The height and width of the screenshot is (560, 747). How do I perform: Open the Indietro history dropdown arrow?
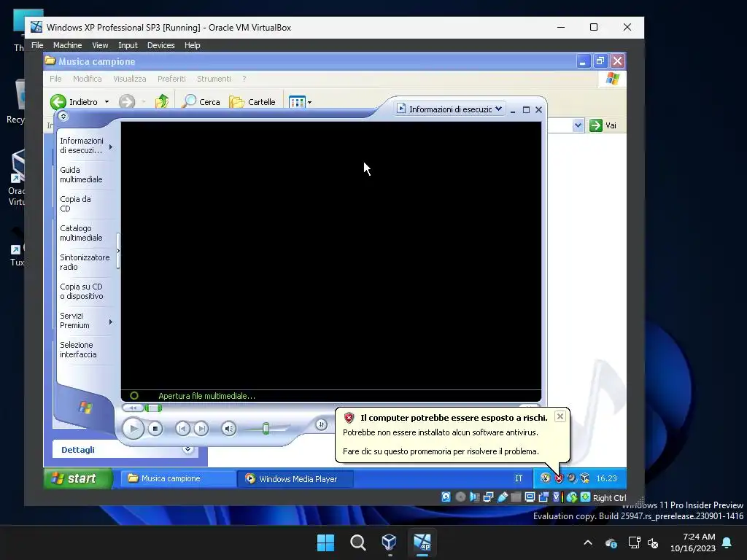click(107, 102)
